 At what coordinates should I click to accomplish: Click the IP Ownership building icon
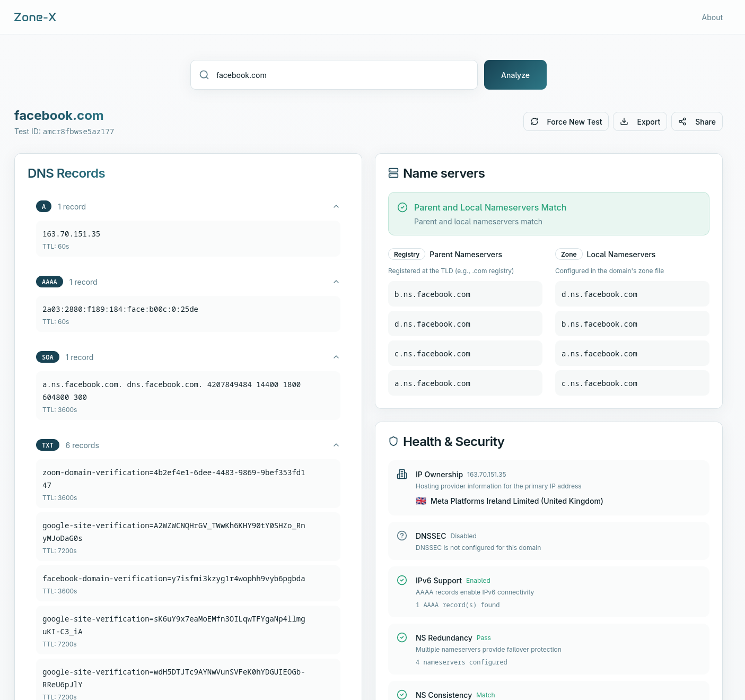(x=402, y=474)
